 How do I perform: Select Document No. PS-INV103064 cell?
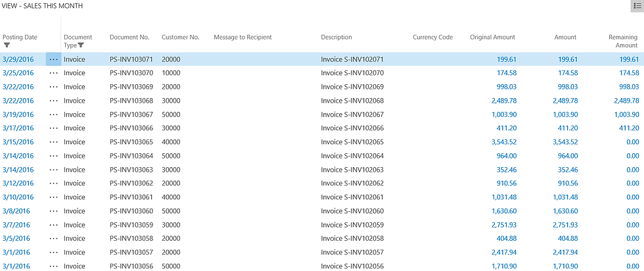[131, 156]
